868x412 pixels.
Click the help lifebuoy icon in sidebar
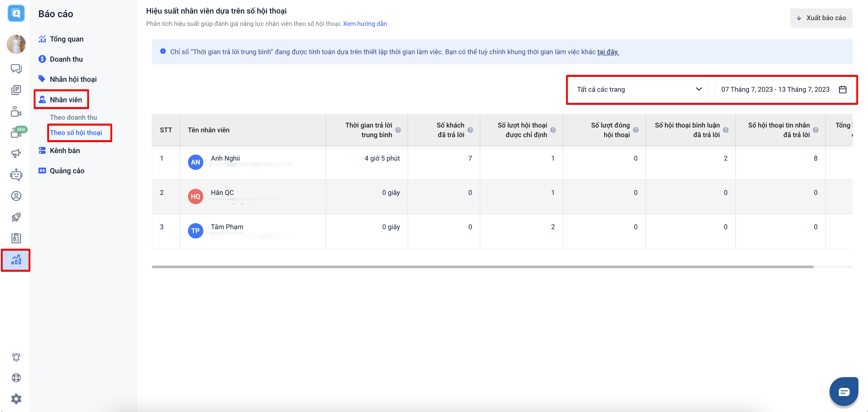(x=16, y=378)
